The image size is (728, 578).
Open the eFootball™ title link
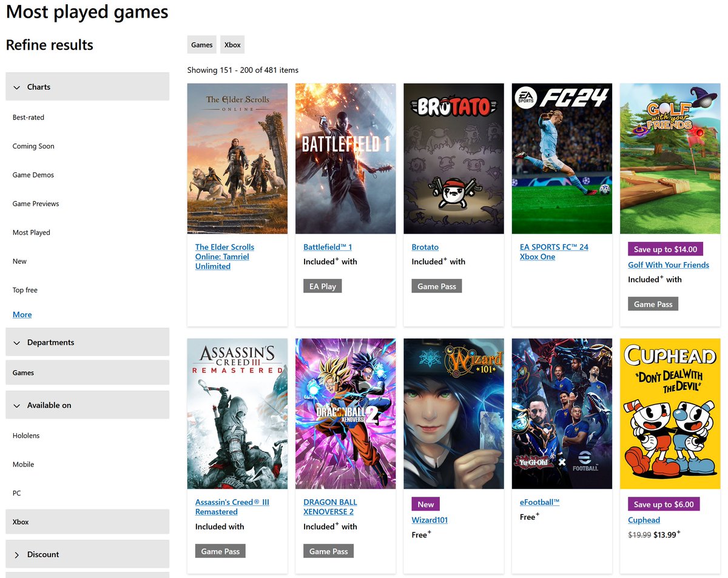(540, 502)
